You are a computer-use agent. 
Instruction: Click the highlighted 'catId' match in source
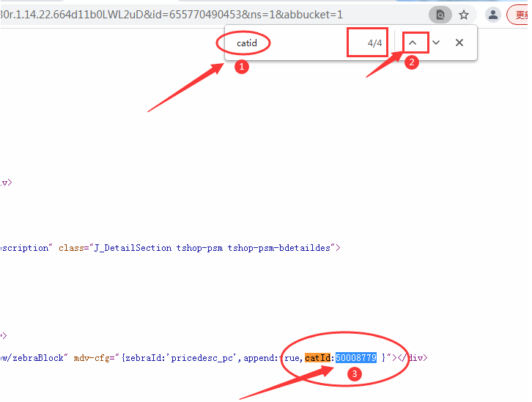point(317,358)
